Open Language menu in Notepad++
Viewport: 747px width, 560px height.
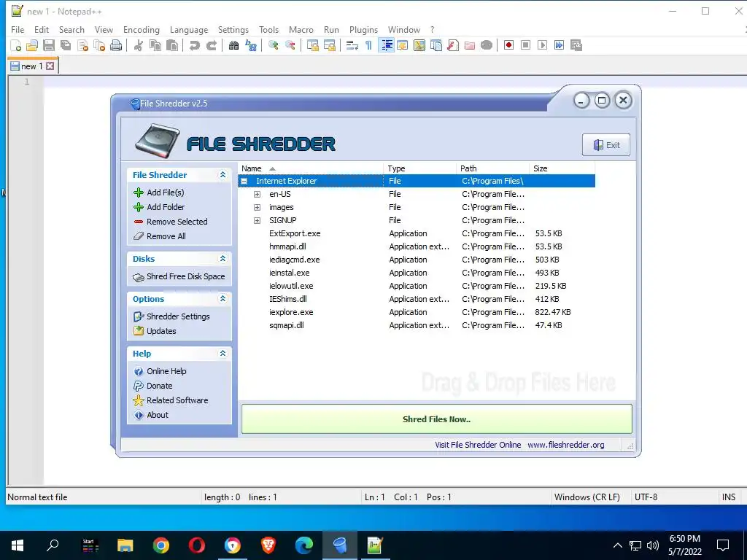[189, 29]
